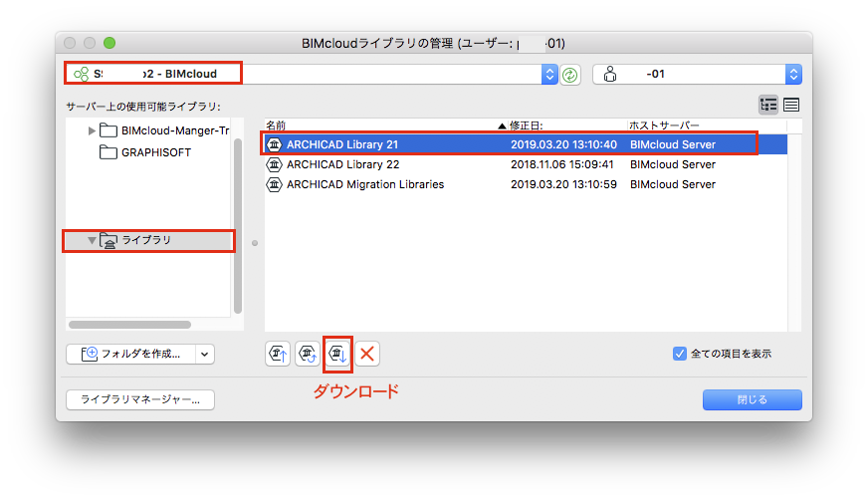This screenshot has width=868, height=501.
Task: Click the red X delete icon
Action: (367, 354)
